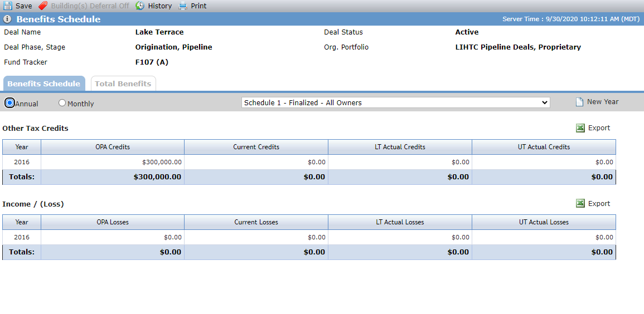Click the Totals label in Income / (Loss) table
This screenshot has width=644, height=314.
tap(21, 252)
